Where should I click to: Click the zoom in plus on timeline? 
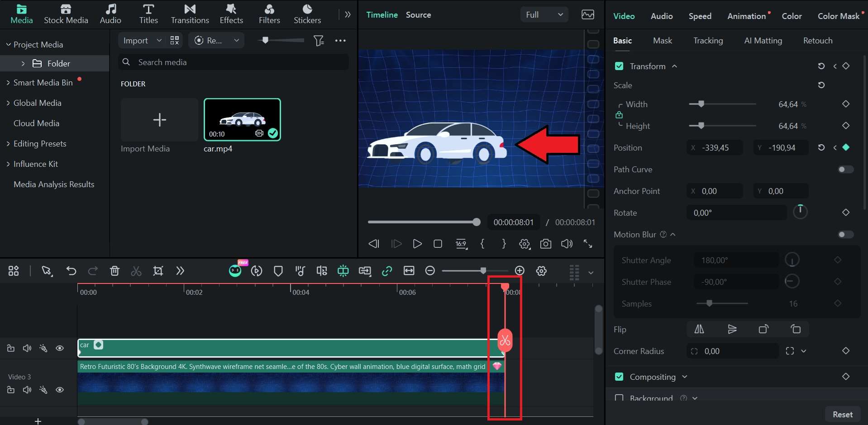click(x=520, y=271)
